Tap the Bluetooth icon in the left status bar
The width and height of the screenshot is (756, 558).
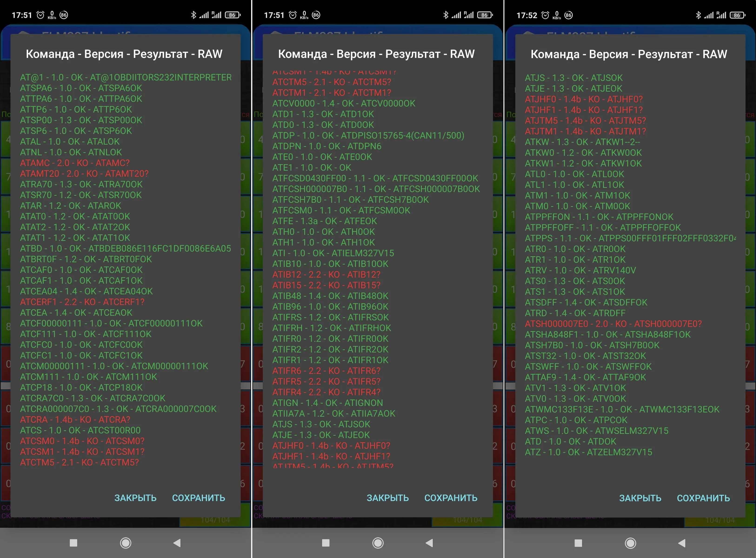(x=193, y=15)
